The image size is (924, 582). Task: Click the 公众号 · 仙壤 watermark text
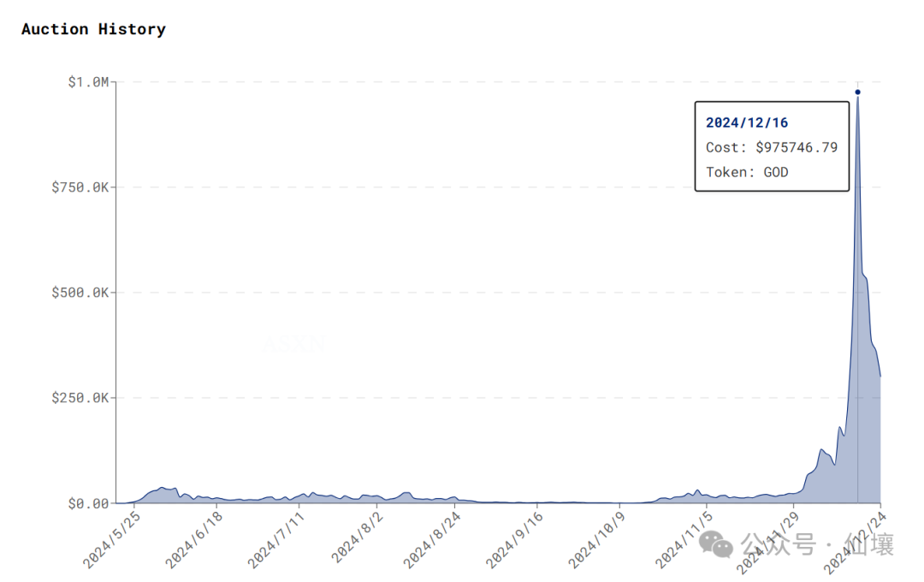(817, 544)
